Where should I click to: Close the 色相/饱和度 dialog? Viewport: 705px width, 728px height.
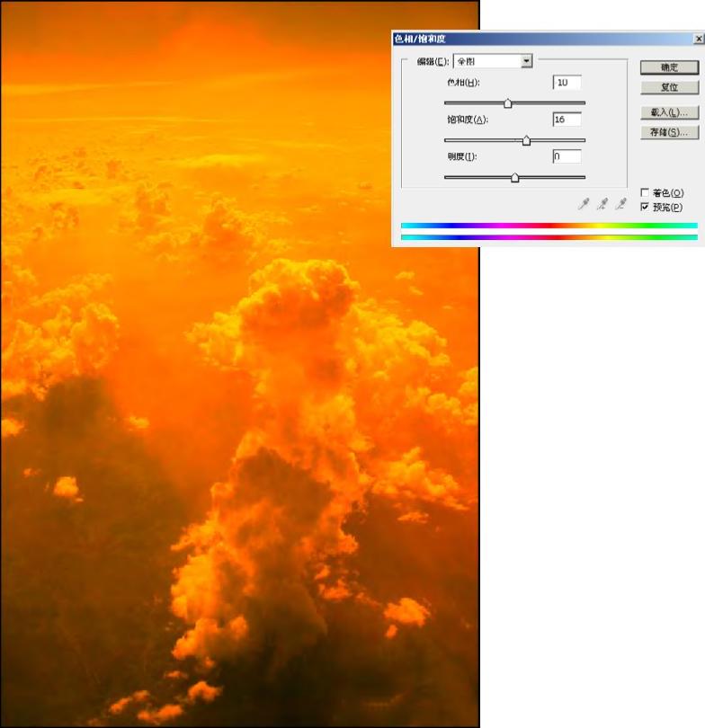[x=699, y=39]
